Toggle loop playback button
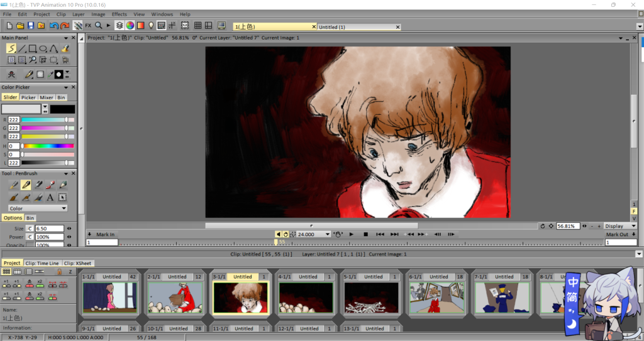 tap(286, 234)
